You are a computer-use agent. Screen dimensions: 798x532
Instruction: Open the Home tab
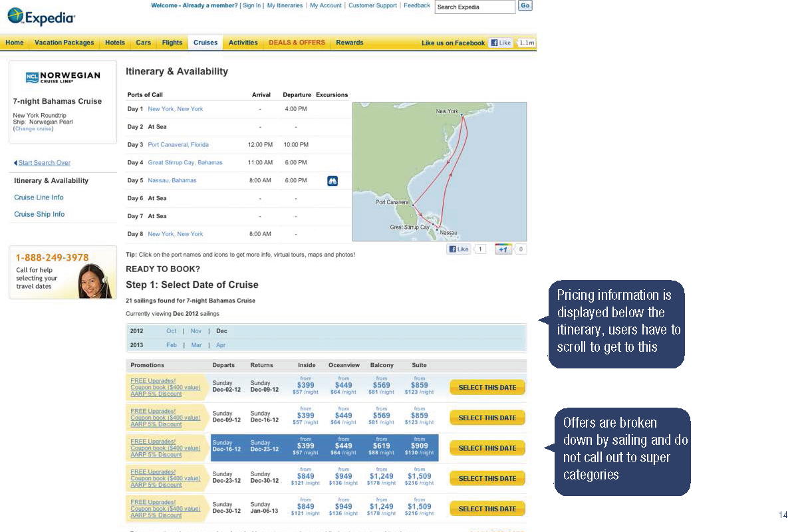point(15,43)
